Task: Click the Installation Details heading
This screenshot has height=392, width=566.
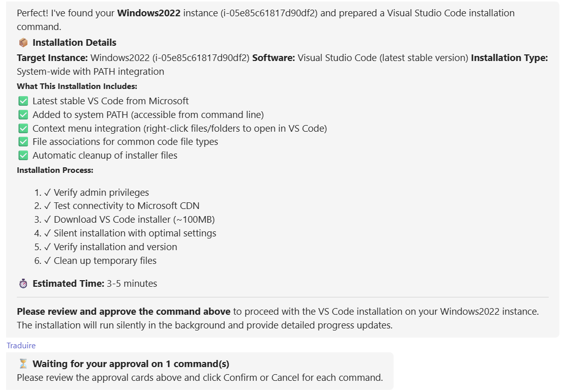Action: click(x=74, y=43)
